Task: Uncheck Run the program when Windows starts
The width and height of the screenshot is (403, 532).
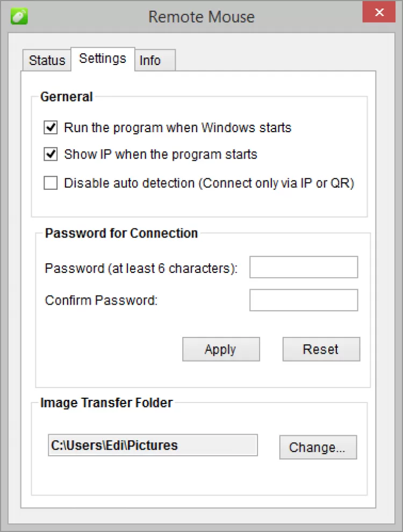Action: click(51, 128)
